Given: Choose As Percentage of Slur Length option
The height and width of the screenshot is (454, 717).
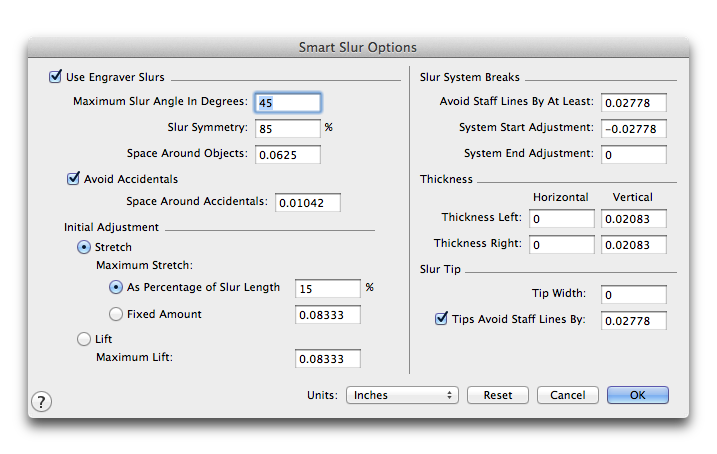Looking at the screenshot, I should [x=116, y=287].
